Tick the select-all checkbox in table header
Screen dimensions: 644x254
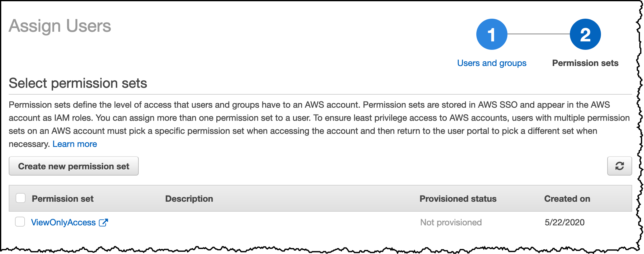tap(21, 198)
